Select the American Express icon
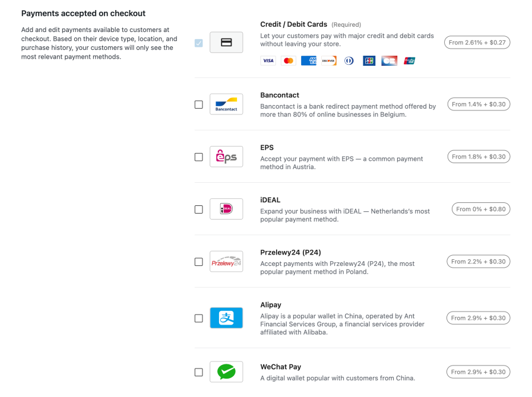 coord(308,60)
